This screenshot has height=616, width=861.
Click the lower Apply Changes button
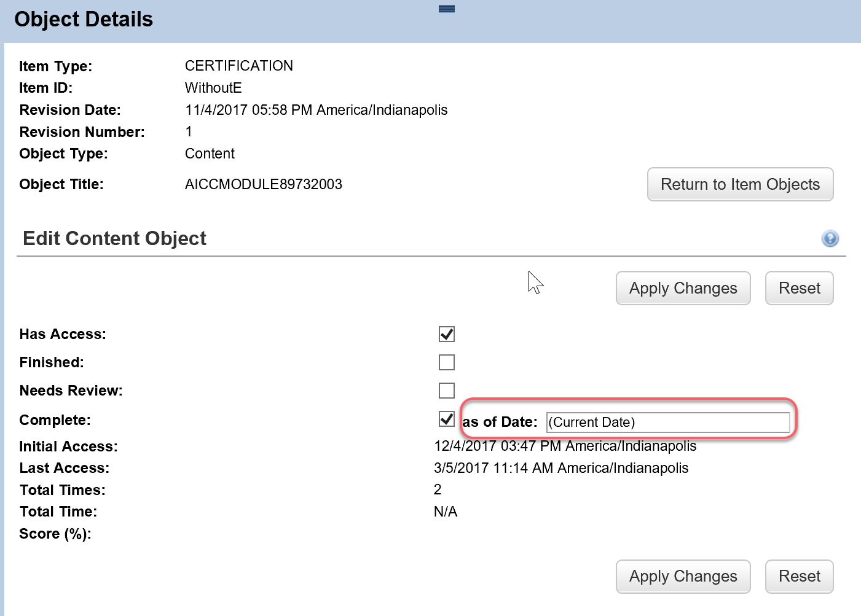pos(683,576)
